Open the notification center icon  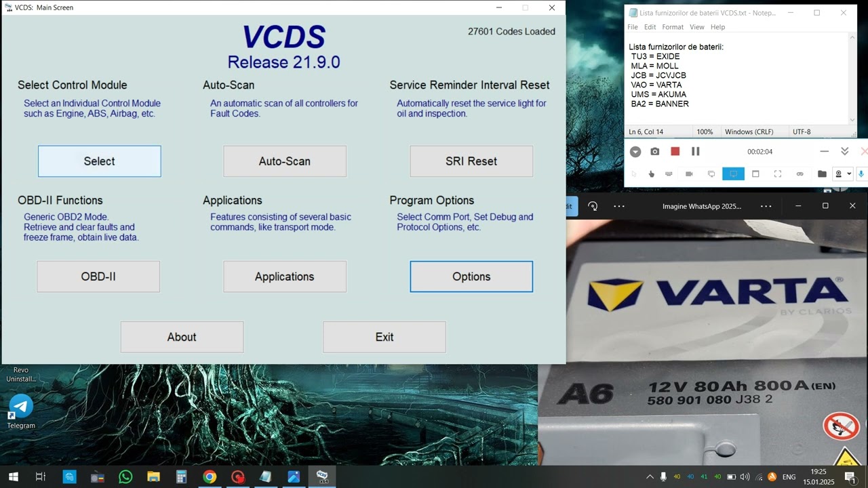click(x=850, y=477)
